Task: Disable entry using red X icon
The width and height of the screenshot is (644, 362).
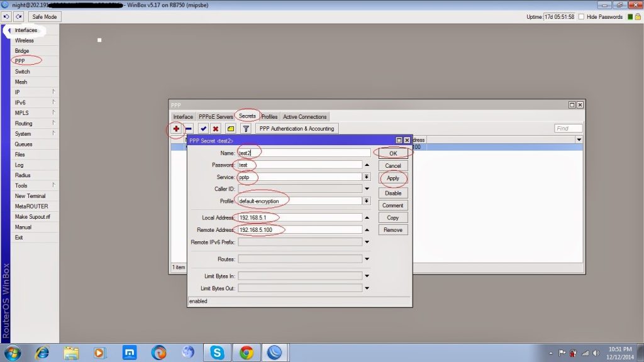Action: click(x=216, y=129)
